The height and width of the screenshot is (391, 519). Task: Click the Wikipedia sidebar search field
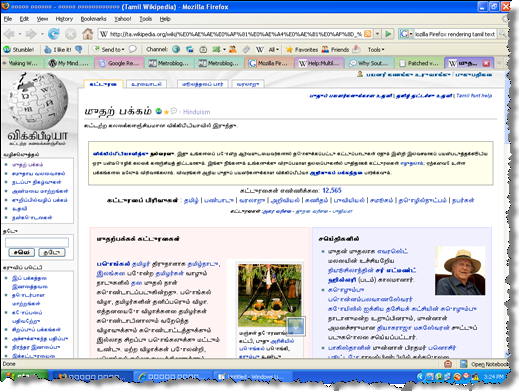[37, 242]
